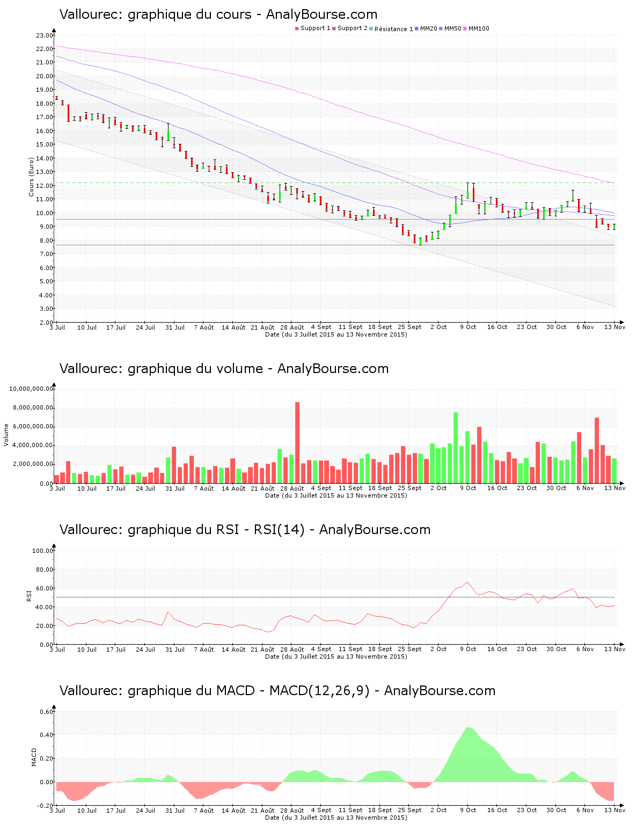Click the 'Vallourec: graphique du volume' title
The width and height of the screenshot is (644, 832).
161,369
